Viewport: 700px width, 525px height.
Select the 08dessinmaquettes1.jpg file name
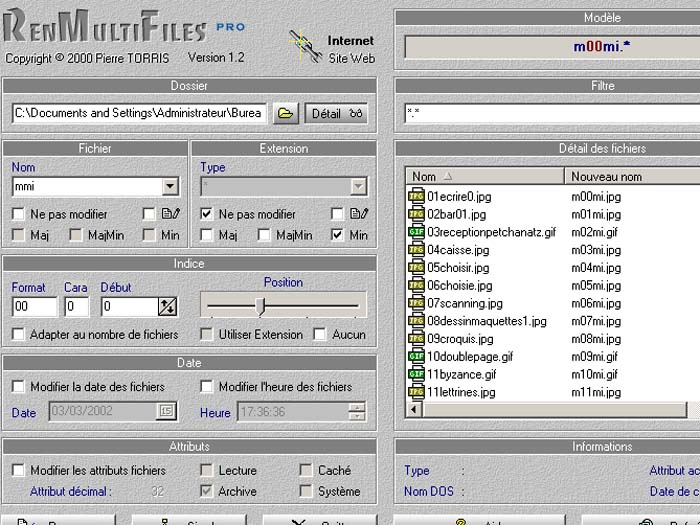click(487, 321)
